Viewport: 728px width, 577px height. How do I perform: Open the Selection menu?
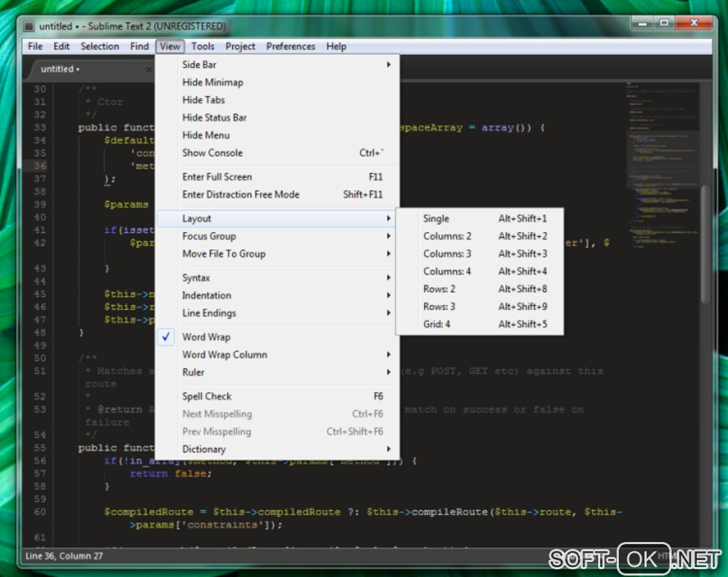click(x=99, y=46)
